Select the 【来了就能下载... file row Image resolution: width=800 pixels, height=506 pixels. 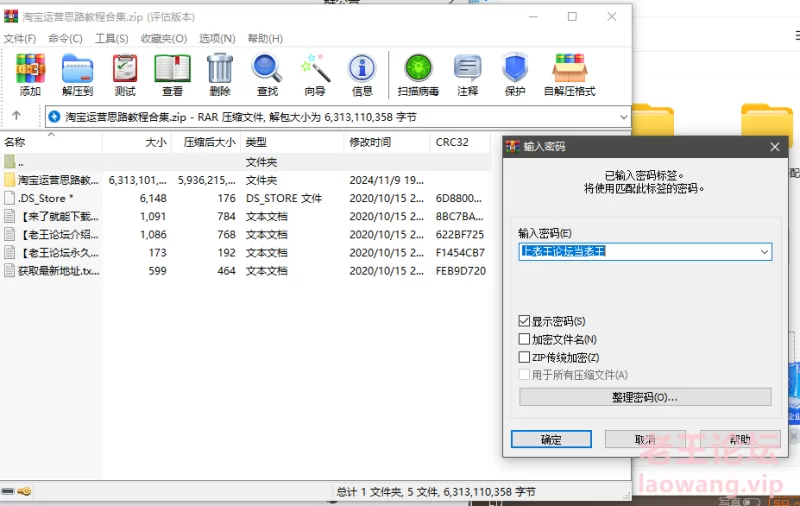245,216
